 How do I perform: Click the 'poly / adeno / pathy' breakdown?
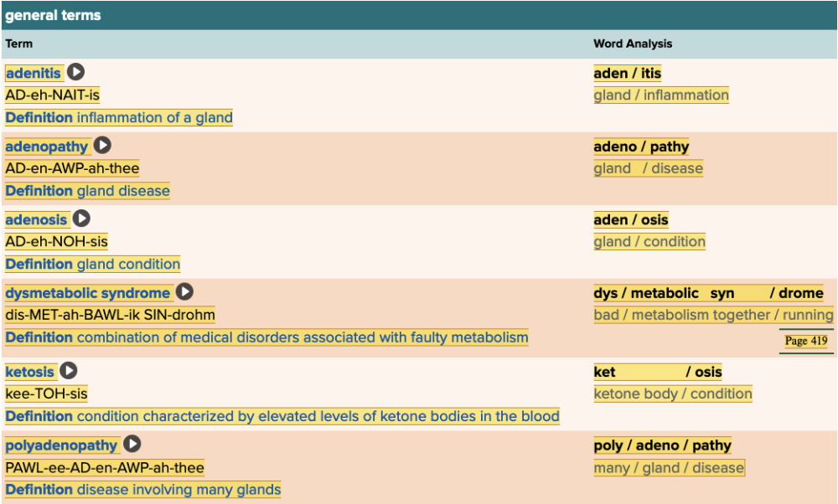662,445
